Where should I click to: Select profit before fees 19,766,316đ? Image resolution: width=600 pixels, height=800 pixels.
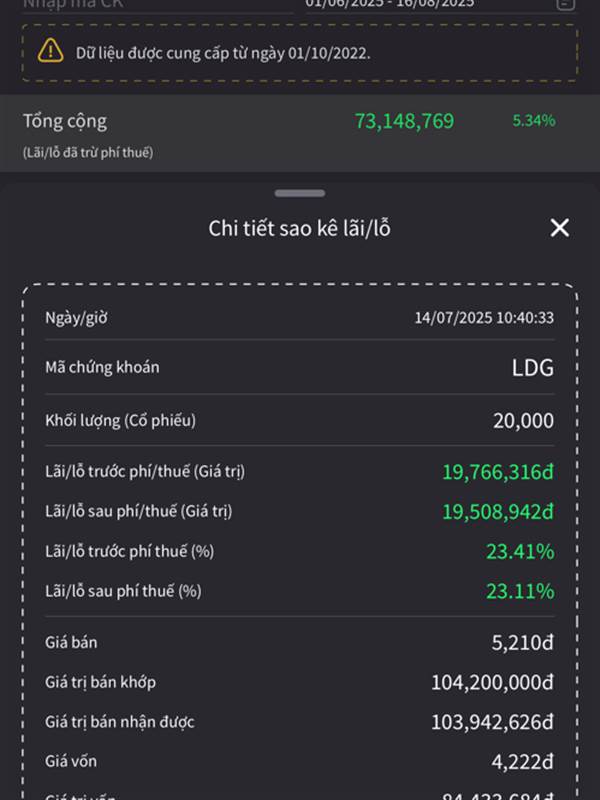tap(497, 472)
